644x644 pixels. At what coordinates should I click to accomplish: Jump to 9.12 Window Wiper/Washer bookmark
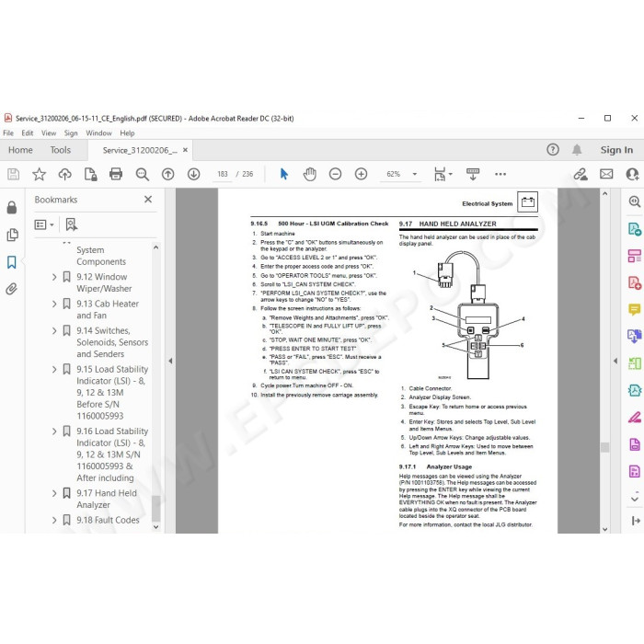pyautogui.click(x=104, y=283)
